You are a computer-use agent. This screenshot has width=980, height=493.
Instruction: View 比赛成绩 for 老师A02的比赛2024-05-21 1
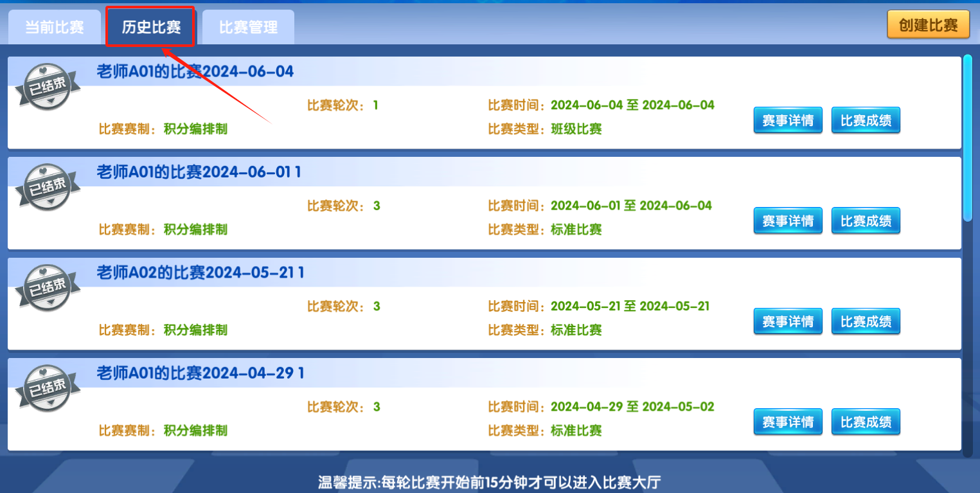coord(866,321)
